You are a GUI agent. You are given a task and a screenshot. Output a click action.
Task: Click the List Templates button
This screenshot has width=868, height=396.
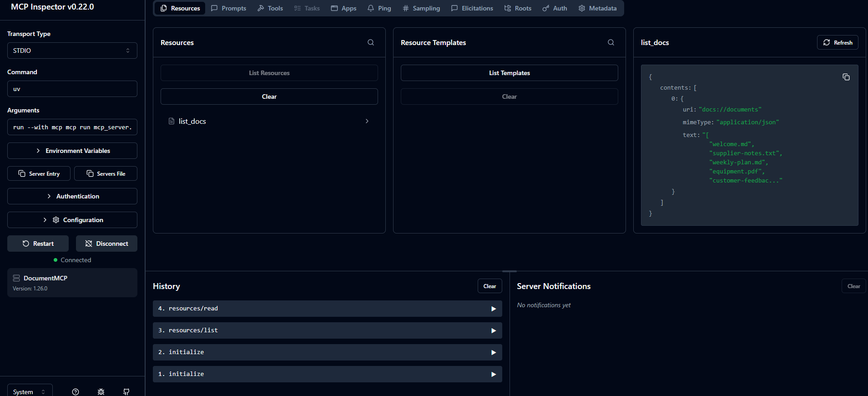click(x=510, y=73)
